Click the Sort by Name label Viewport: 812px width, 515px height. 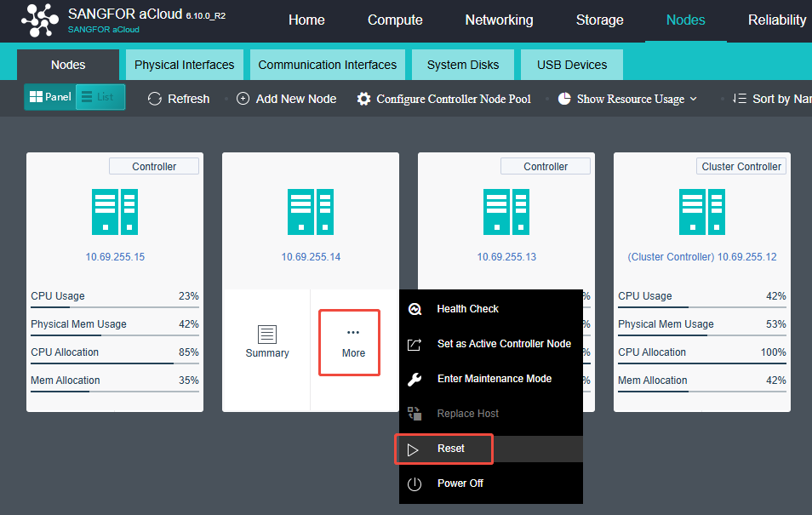click(x=782, y=99)
